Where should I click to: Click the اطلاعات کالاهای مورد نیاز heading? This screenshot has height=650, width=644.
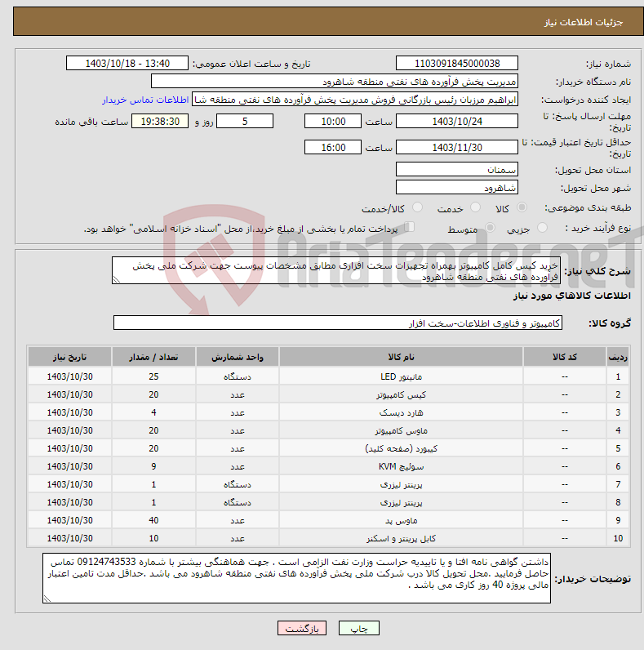[572, 296]
